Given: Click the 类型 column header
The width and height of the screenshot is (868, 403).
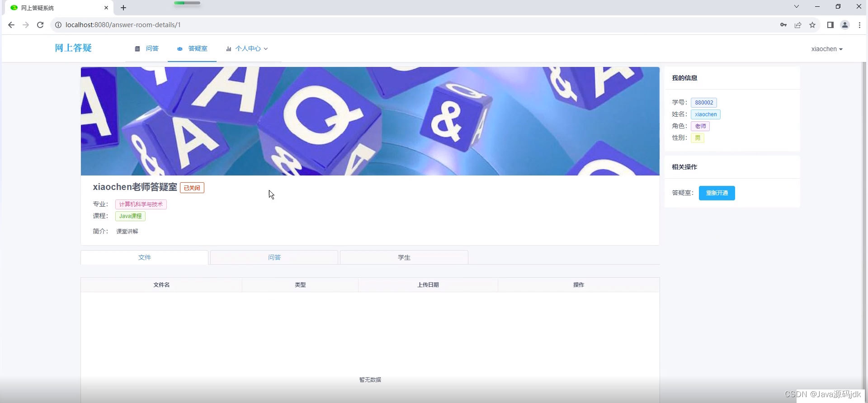Looking at the screenshot, I should tap(300, 285).
